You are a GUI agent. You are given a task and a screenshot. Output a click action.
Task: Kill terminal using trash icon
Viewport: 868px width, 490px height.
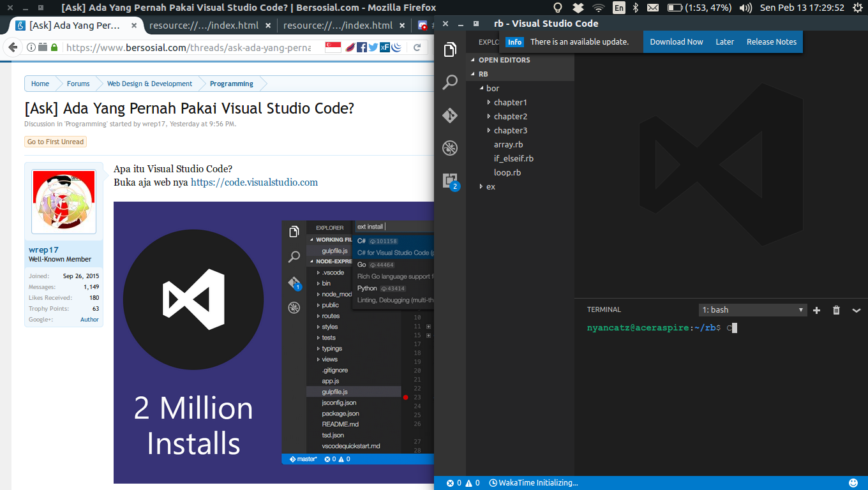(x=836, y=310)
